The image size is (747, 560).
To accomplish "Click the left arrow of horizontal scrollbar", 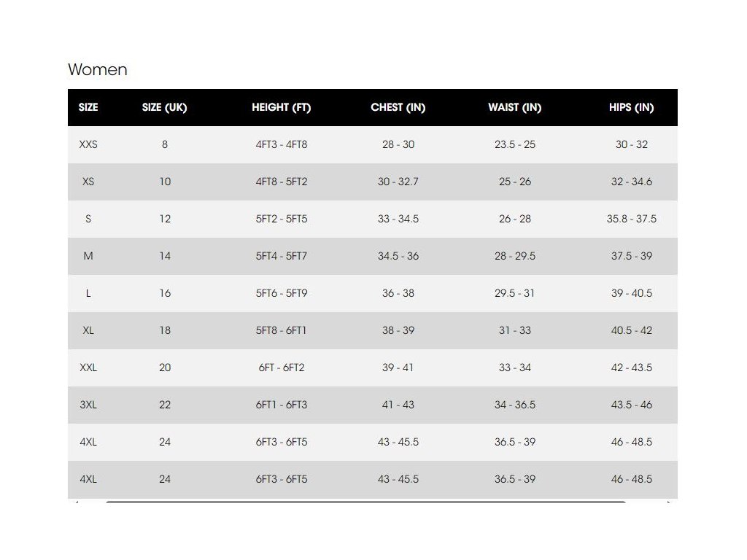I will (76, 502).
